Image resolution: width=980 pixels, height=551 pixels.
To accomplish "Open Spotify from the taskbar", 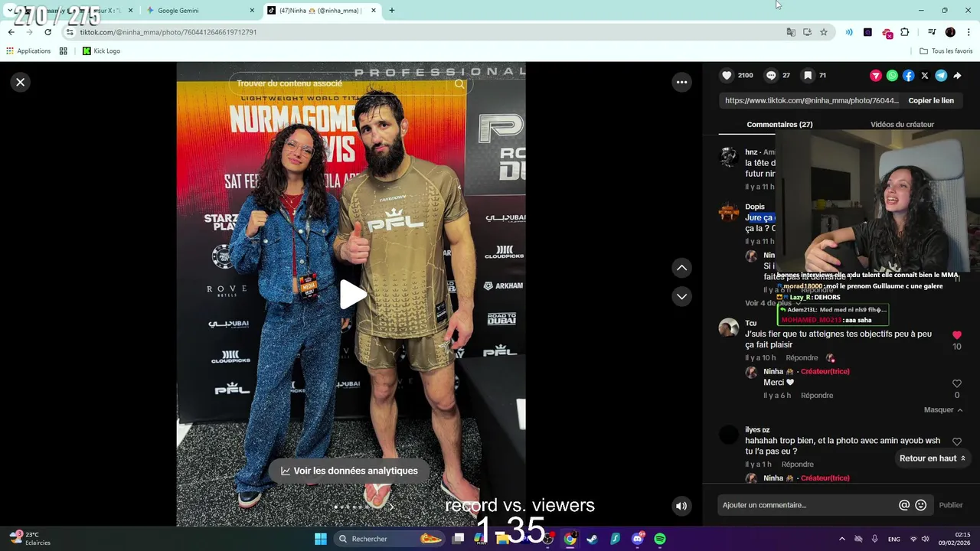I will pyautogui.click(x=660, y=539).
